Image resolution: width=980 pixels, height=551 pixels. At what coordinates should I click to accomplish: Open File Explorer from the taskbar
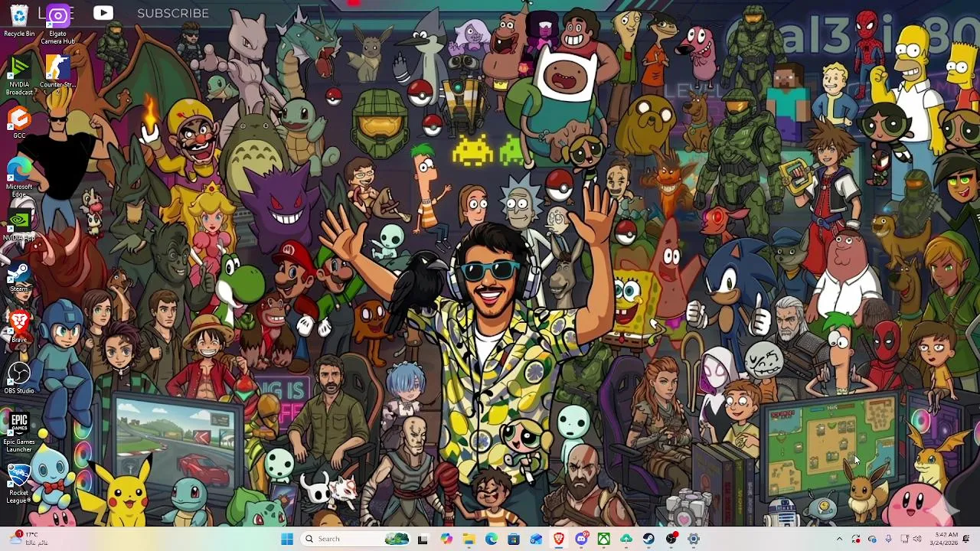pos(469,539)
